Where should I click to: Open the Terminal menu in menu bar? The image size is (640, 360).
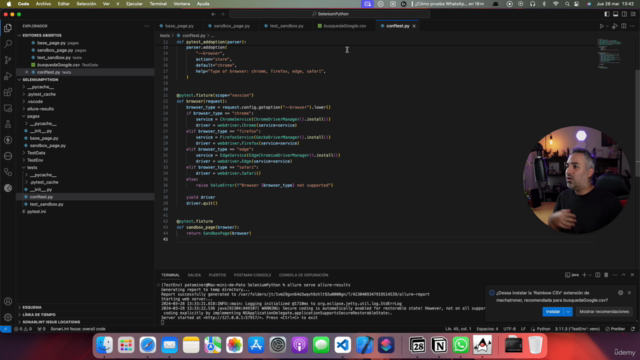pyautogui.click(x=158, y=4)
